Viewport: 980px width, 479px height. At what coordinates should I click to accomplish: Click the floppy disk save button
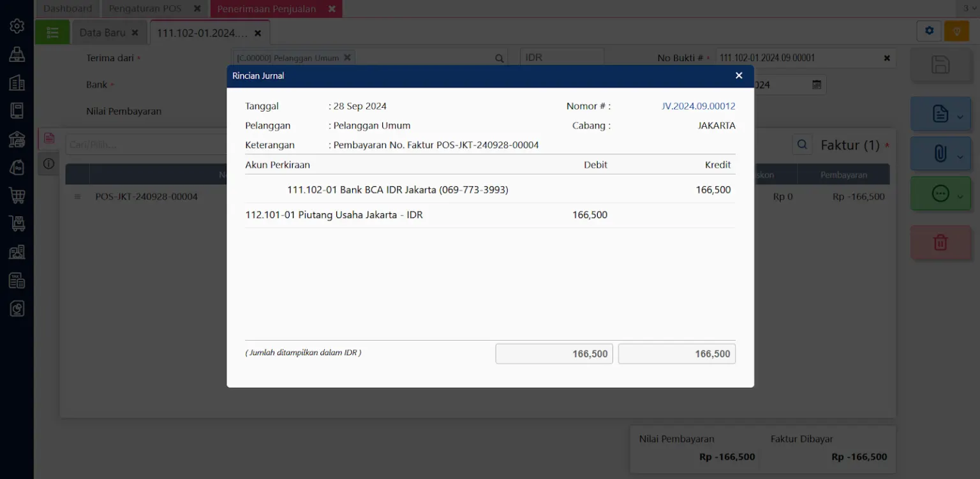[940, 64]
